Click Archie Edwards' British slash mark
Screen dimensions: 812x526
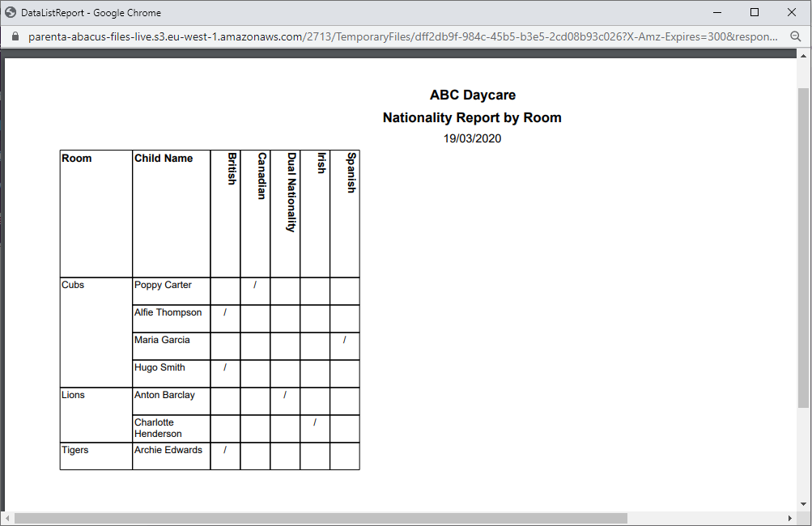click(x=225, y=450)
